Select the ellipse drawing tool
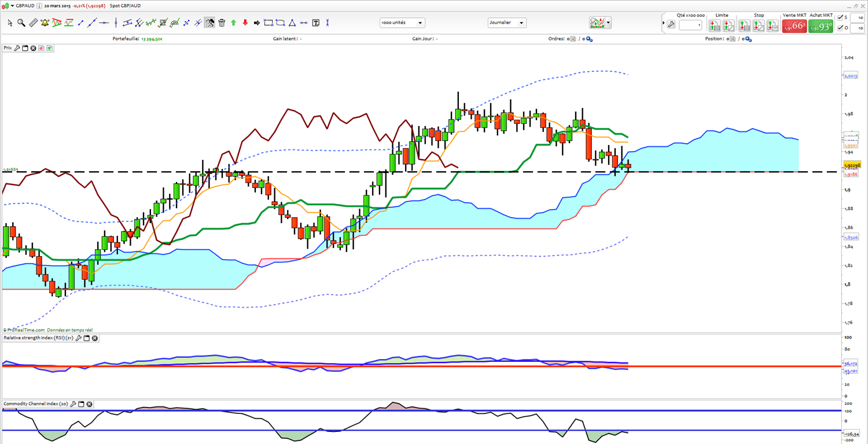This screenshot has width=868, height=444. [x=281, y=23]
